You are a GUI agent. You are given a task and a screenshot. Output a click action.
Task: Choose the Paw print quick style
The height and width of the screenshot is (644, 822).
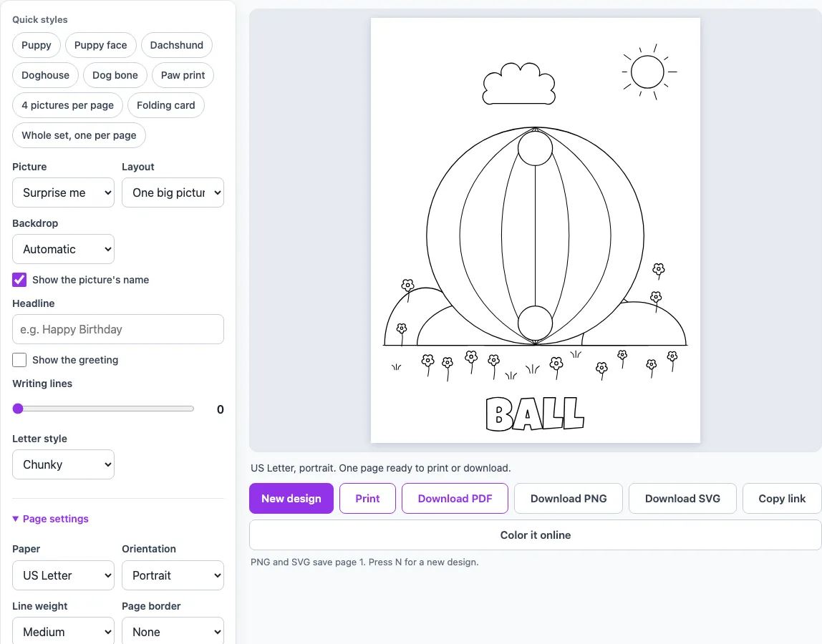[183, 75]
